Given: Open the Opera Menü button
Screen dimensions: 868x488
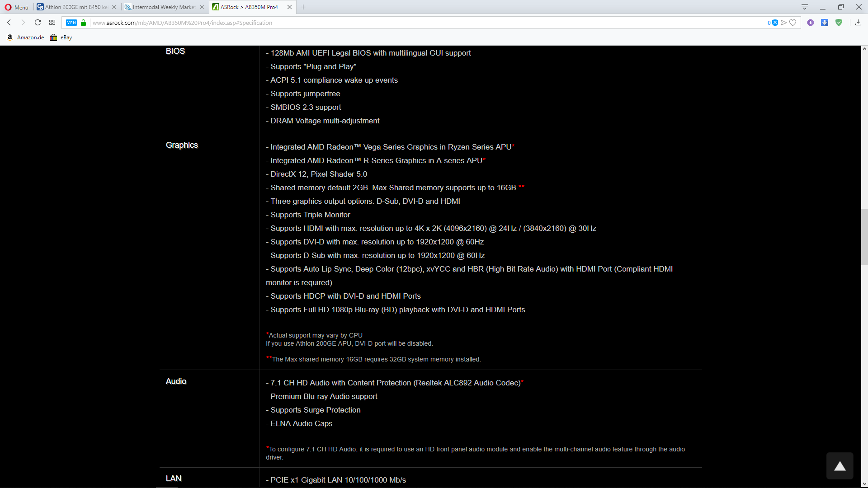Looking at the screenshot, I should pos(17,7).
